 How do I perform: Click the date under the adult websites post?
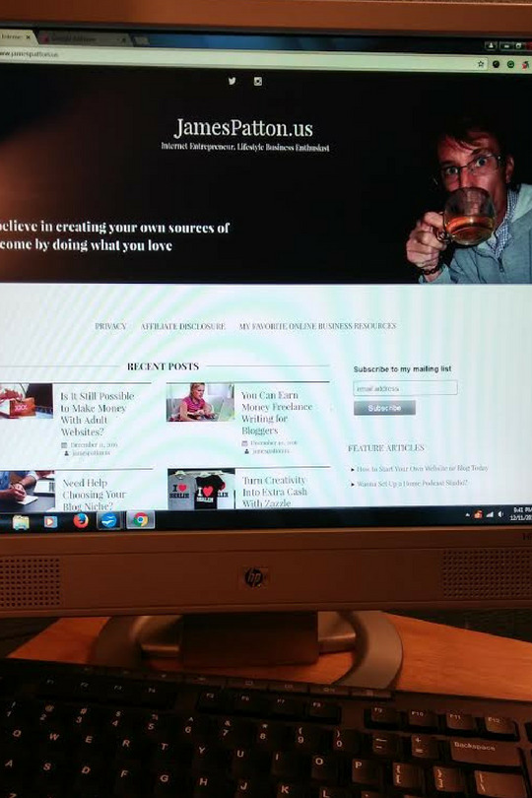coord(94,444)
